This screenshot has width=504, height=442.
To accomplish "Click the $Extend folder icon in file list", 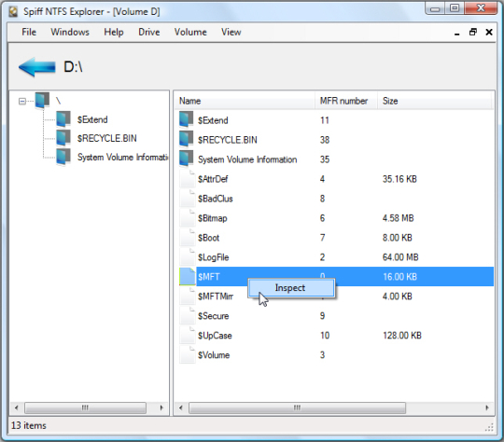I will 187,119.
